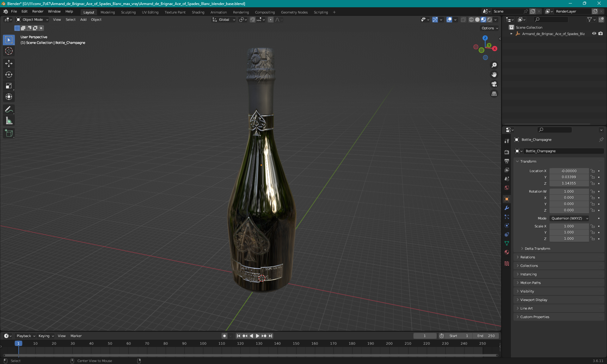Play the animation forward
This screenshot has height=364, width=607.
pyautogui.click(x=257, y=336)
